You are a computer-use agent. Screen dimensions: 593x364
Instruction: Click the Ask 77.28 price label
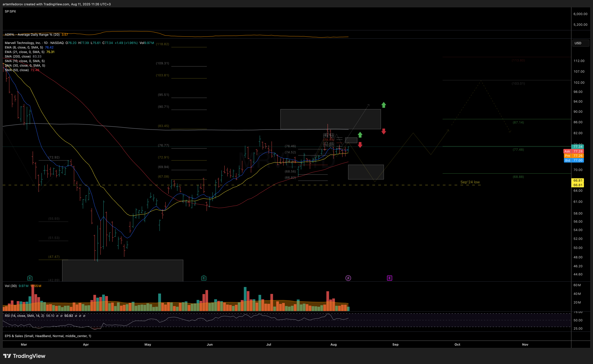574,151
